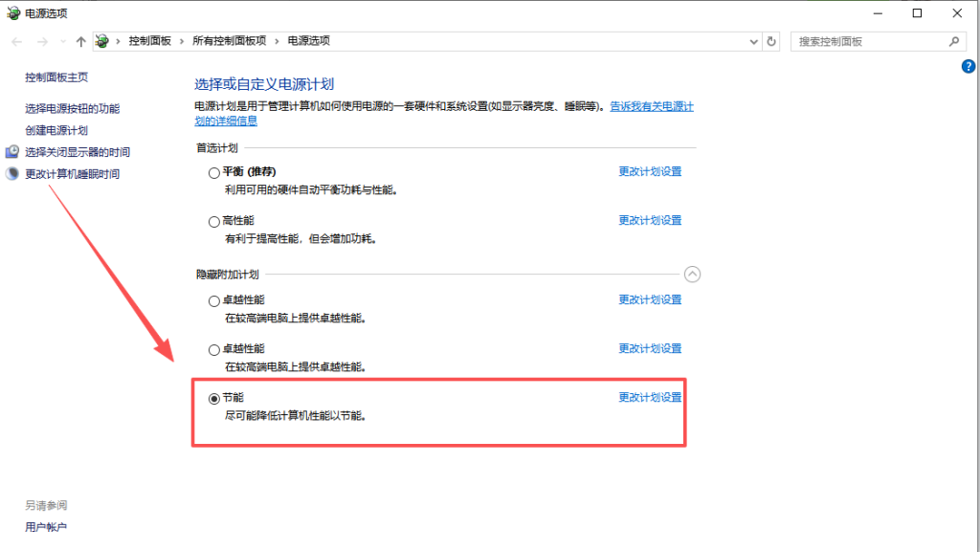Viewport: 980px width, 552px height.
Task: Open recent locations dropdown near navigation arrows
Action: pos(62,42)
